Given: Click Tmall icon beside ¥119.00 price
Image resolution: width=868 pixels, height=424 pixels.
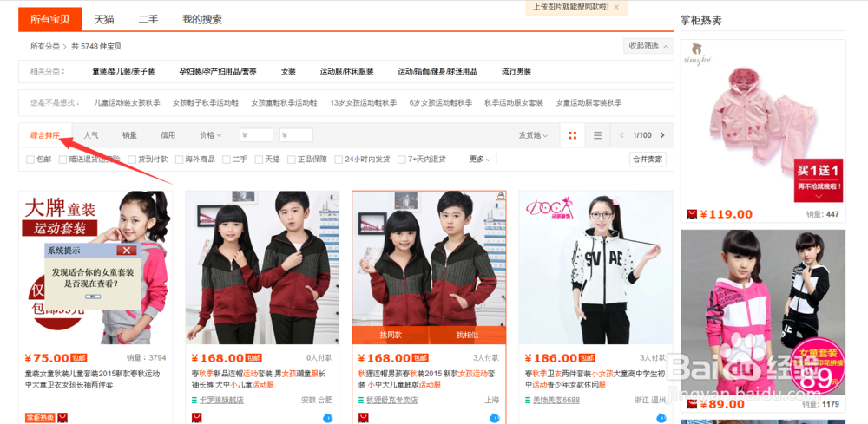Looking at the screenshot, I should point(692,214).
